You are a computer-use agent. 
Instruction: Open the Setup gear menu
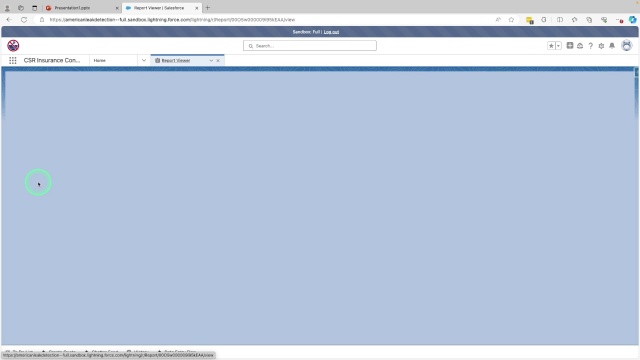click(x=601, y=46)
